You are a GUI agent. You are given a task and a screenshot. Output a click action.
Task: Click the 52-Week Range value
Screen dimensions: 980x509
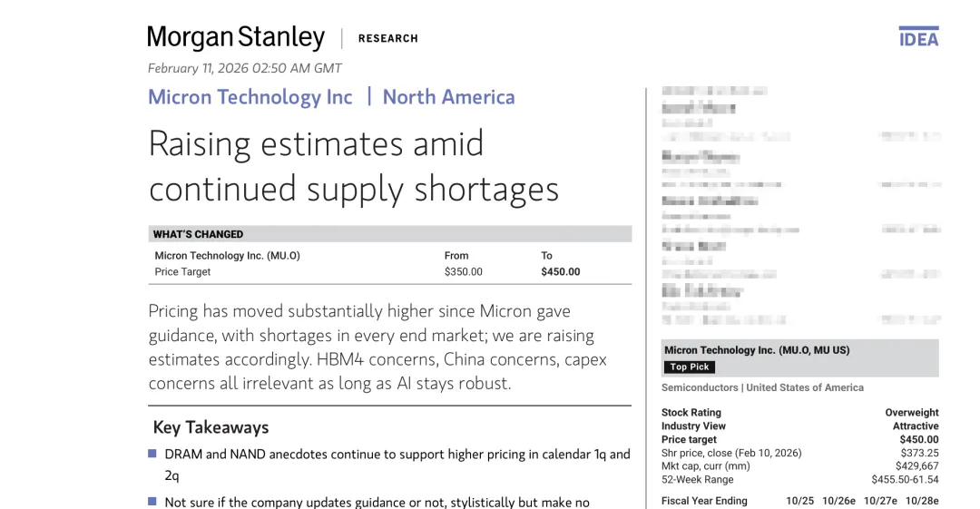pyautogui.click(x=905, y=480)
